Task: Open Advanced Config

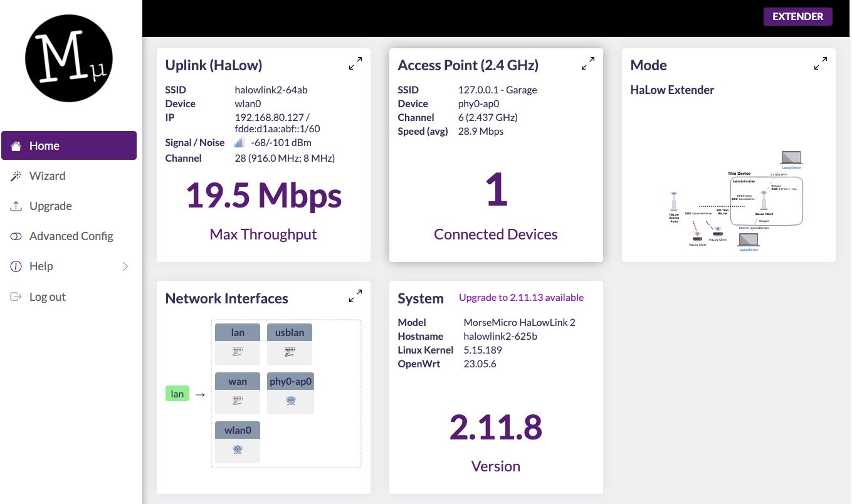Action: pyautogui.click(x=69, y=236)
